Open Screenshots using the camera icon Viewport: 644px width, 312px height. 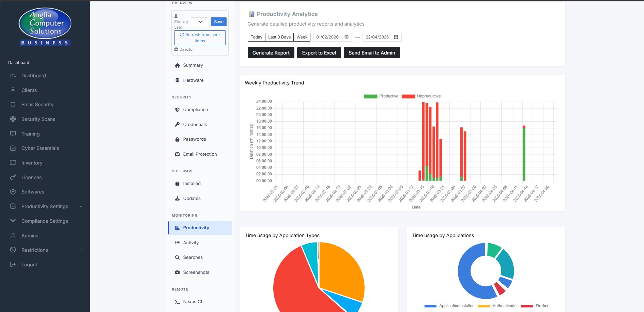coord(177,272)
